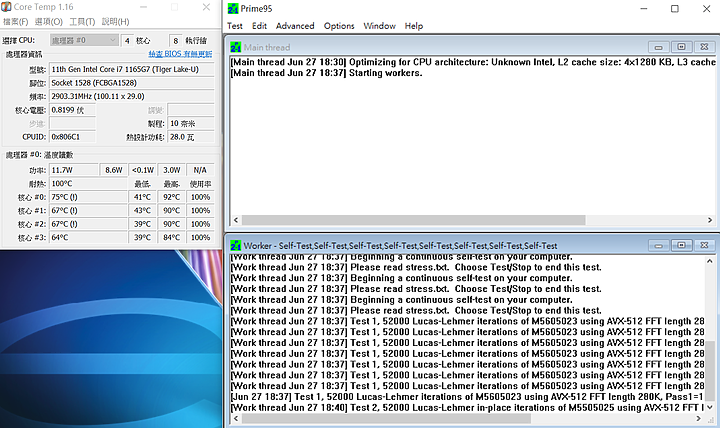Click Core #3 max temperature 84°C

[x=172, y=237]
